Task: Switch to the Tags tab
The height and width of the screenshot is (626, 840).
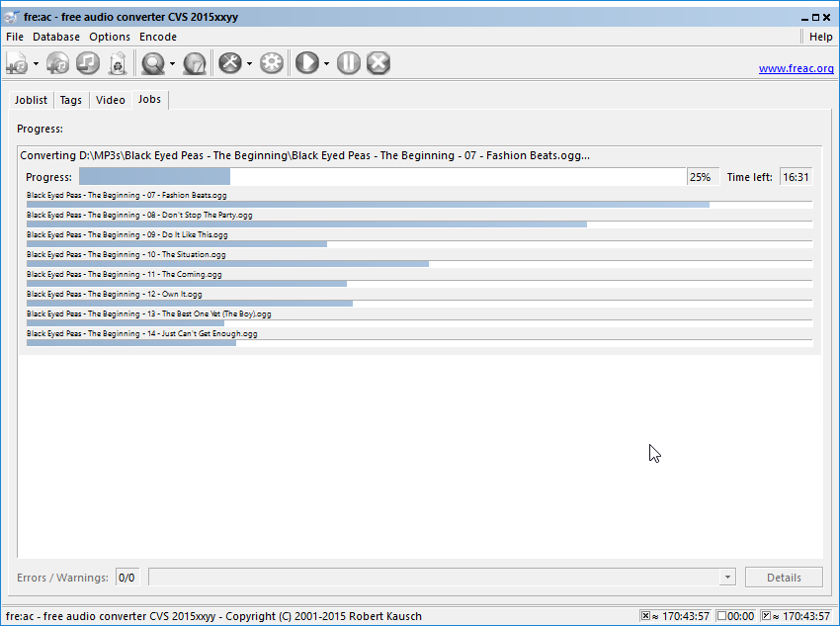Action: (x=71, y=100)
